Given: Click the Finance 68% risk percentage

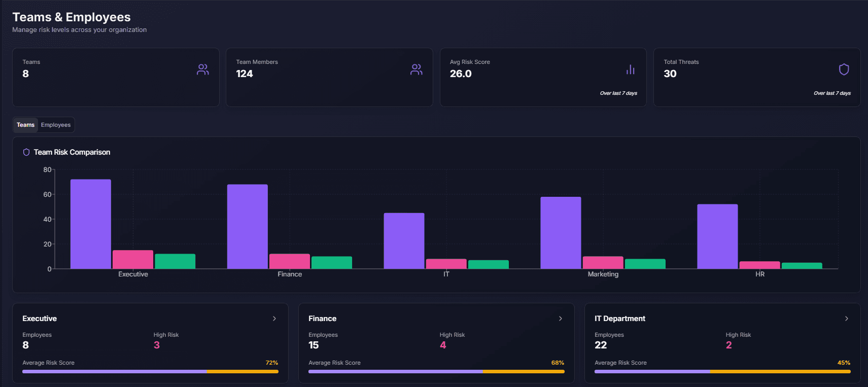Looking at the screenshot, I should coord(558,363).
